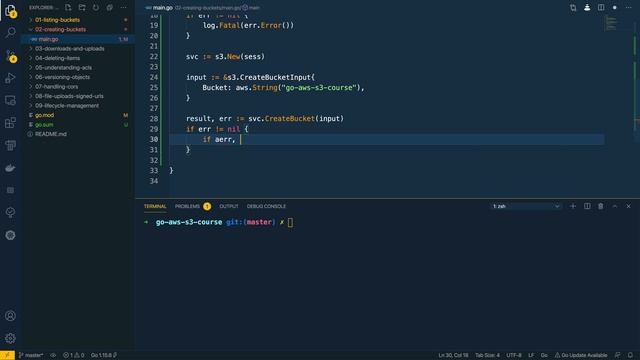Click the Kill Terminal trash icon
Screen dimensions: 640x360
click(x=601, y=206)
